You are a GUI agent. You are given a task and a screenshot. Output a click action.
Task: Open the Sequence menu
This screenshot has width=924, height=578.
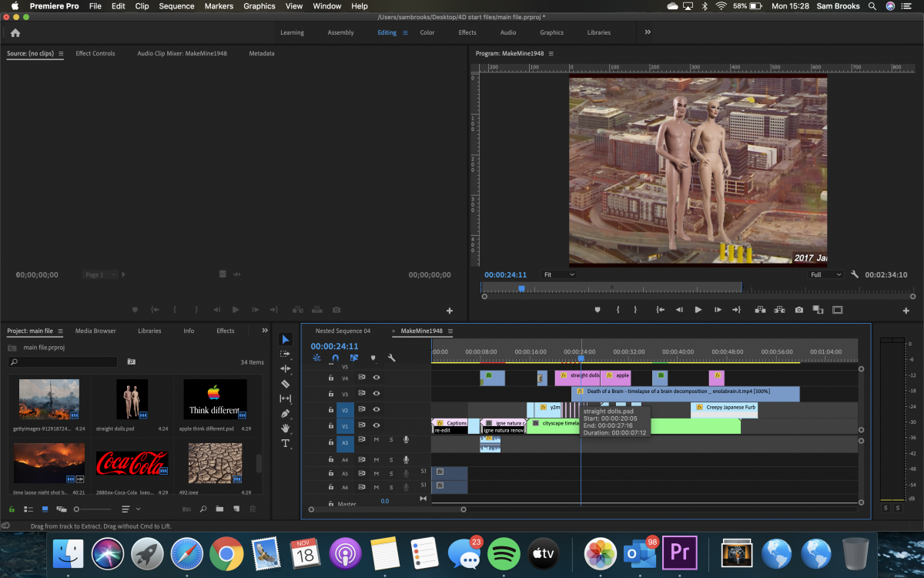(176, 6)
